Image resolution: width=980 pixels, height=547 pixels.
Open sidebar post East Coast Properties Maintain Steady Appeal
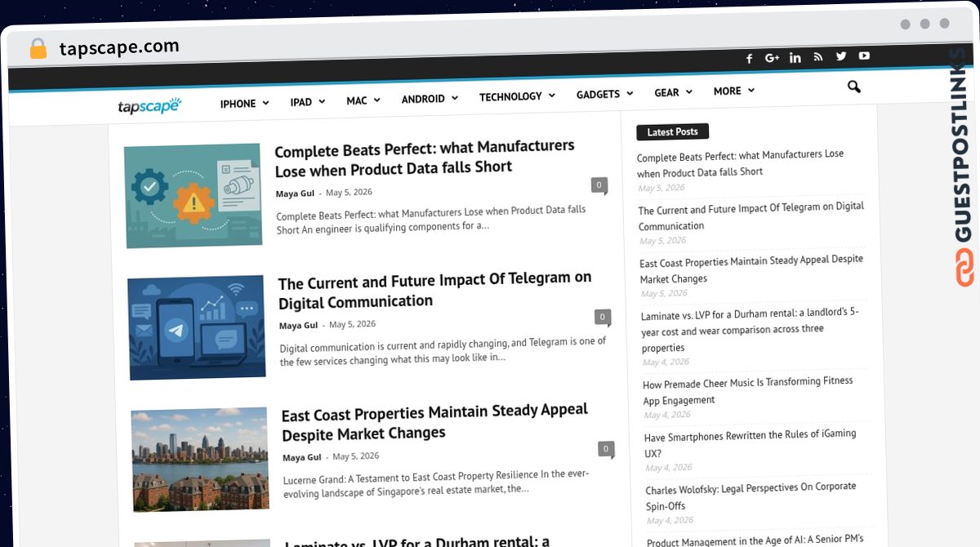tap(751, 269)
